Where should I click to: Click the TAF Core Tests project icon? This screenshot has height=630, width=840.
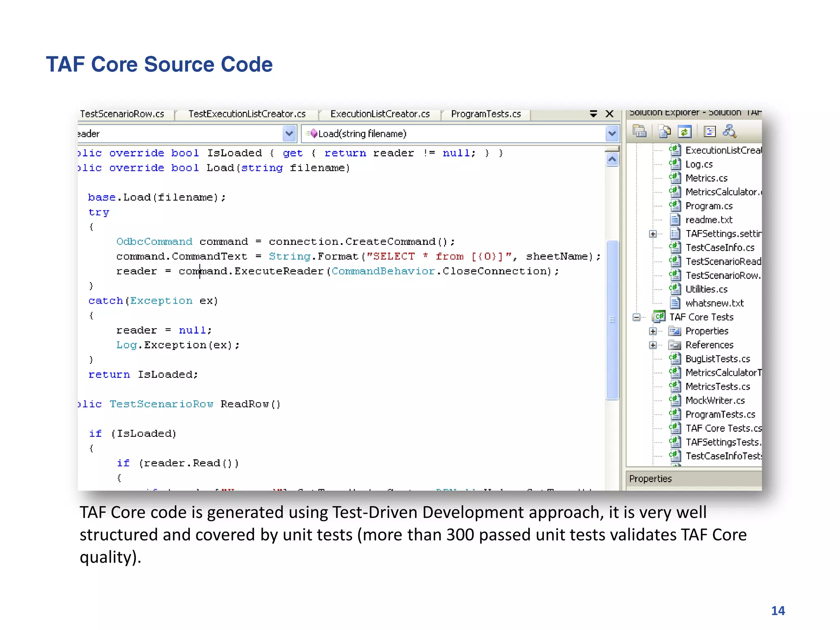click(x=659, y=317)
